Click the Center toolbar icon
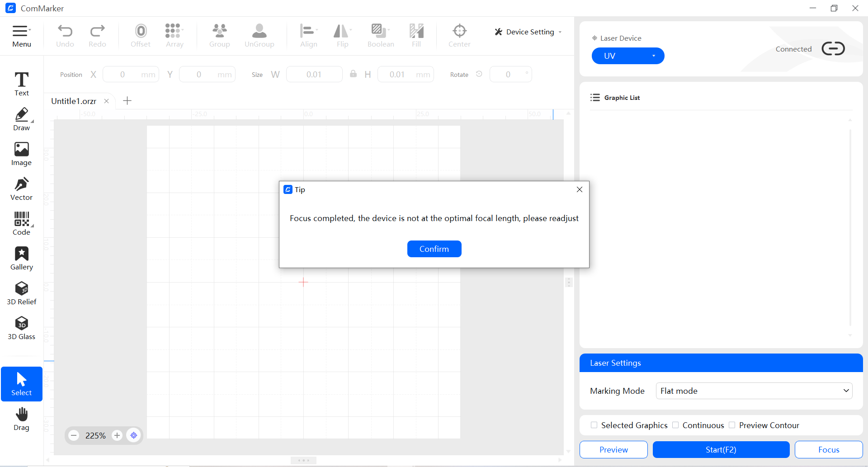Viewport: 868px width, 467px height. pos(459,35)
